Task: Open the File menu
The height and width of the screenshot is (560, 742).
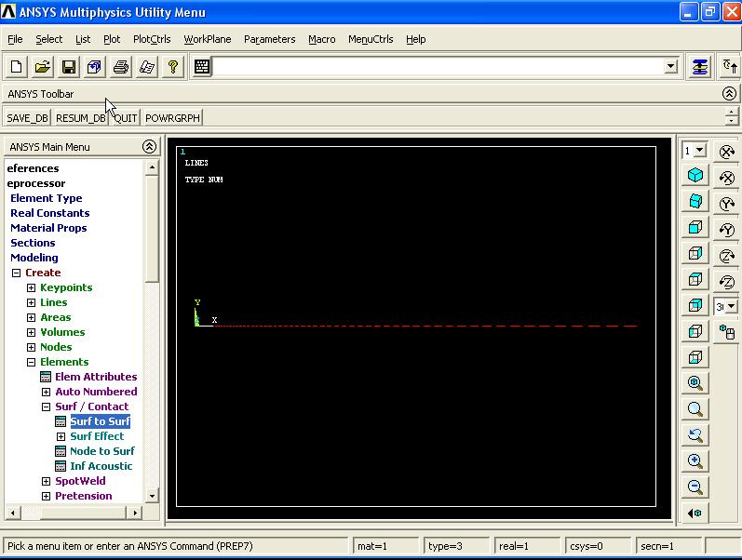Action: 15,39
